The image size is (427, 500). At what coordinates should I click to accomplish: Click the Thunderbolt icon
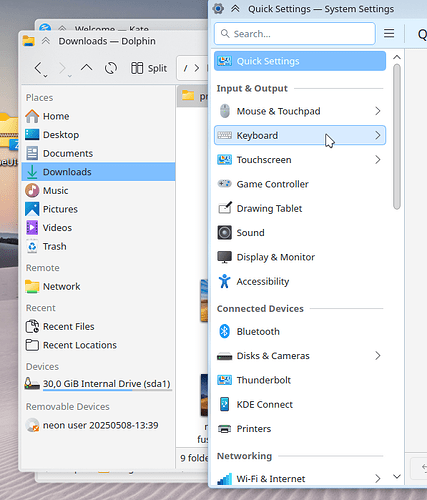[x=225, y=380]
